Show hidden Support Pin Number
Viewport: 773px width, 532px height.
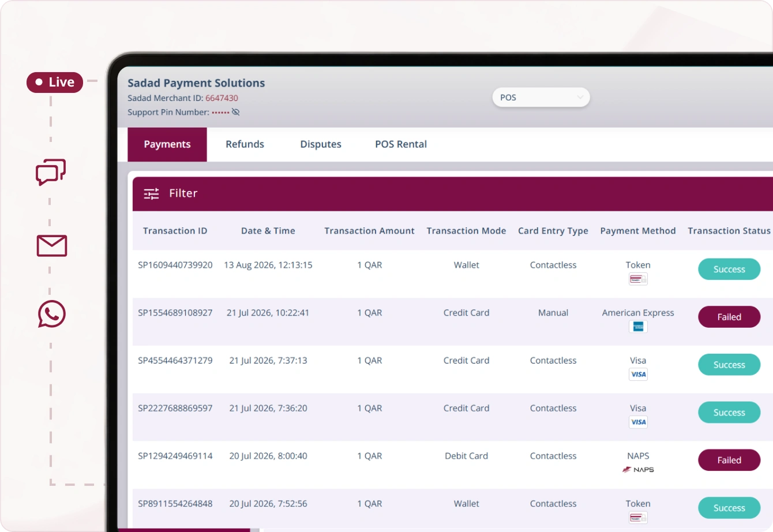pyautogui.click(x=236, y=113)
